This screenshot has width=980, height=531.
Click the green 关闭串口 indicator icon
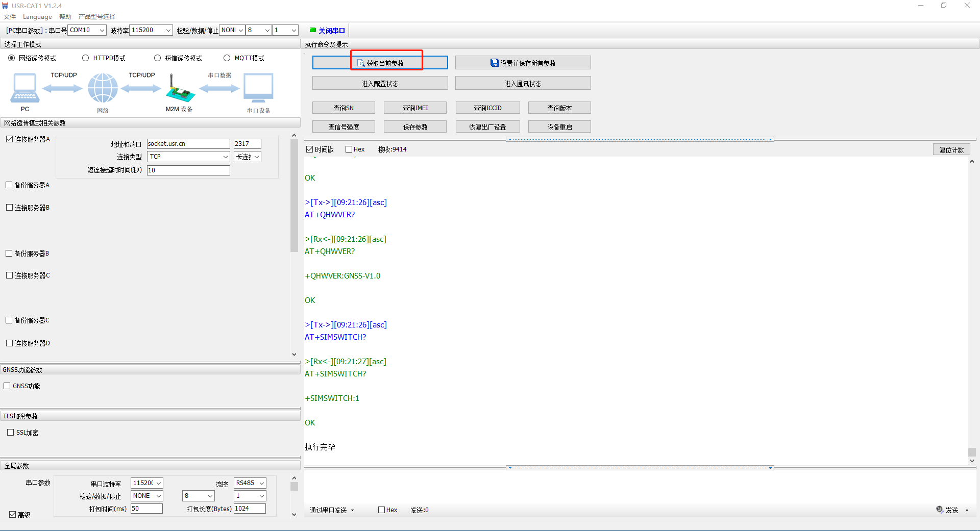(x=313, y=30)
